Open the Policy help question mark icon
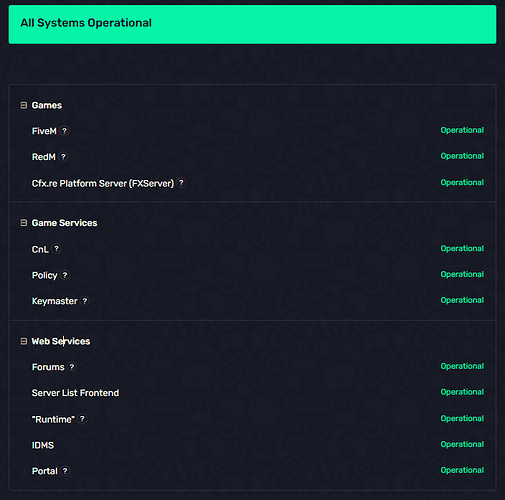 click(65, 275)
